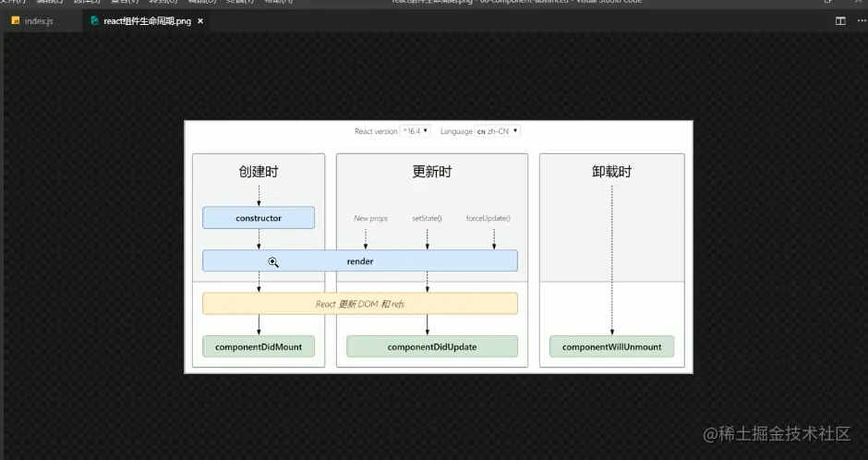Click the "Language" label
The image size is (868, 460).
pos(456,131)
